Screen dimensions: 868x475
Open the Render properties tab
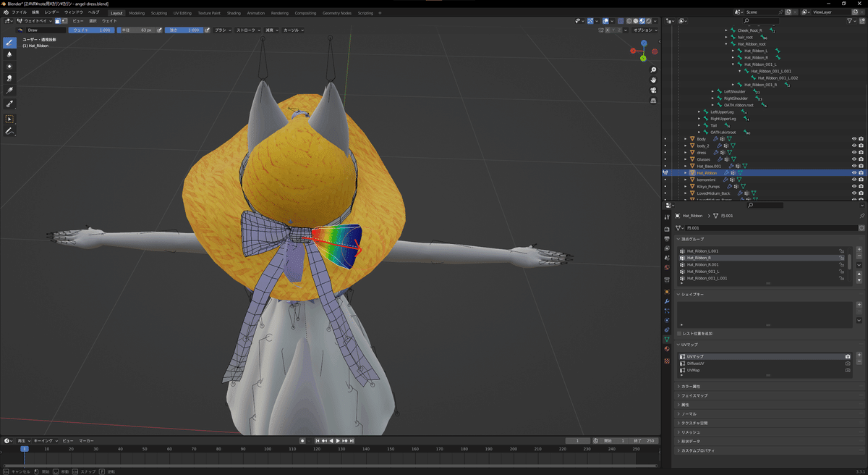point(667,228)
